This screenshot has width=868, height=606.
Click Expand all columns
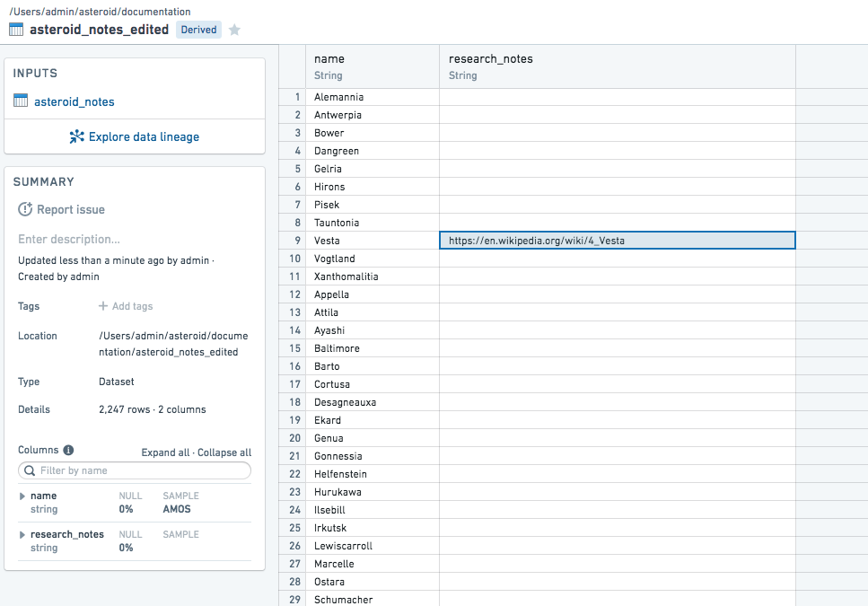coord(165,452)
